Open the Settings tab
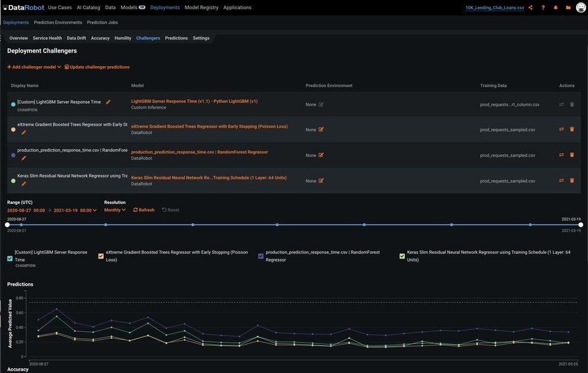Screen dimensions: 588x373 tap(201, 38)
